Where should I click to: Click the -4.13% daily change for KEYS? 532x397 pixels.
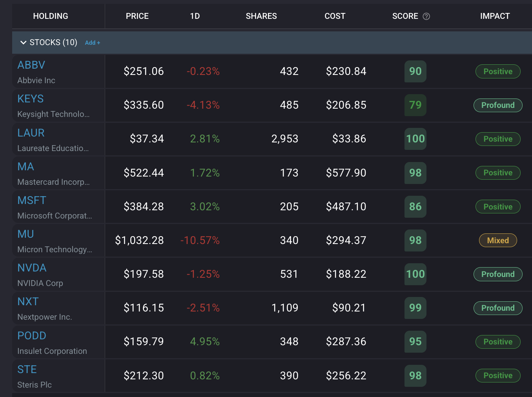(203, 105)
